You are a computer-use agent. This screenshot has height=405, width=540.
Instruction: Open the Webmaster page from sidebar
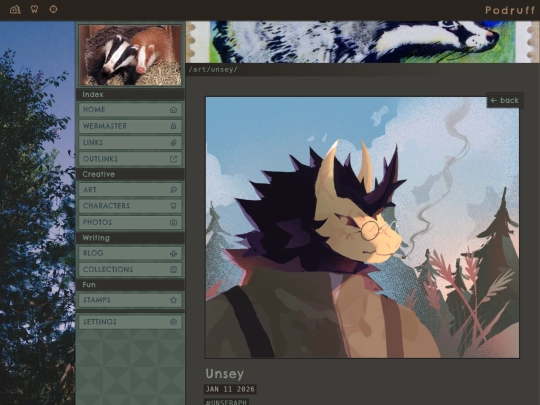click(x=130, y=126)
